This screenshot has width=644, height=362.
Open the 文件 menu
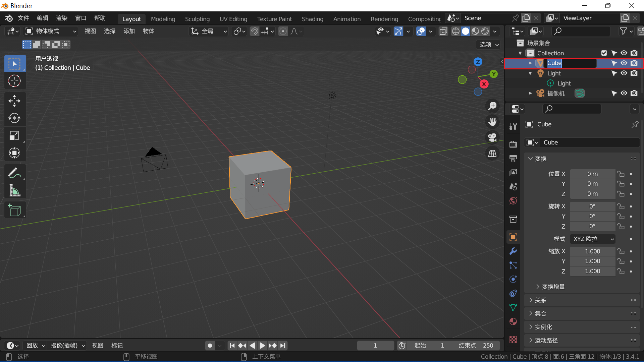pyautogui.click(x=23, y=18)
